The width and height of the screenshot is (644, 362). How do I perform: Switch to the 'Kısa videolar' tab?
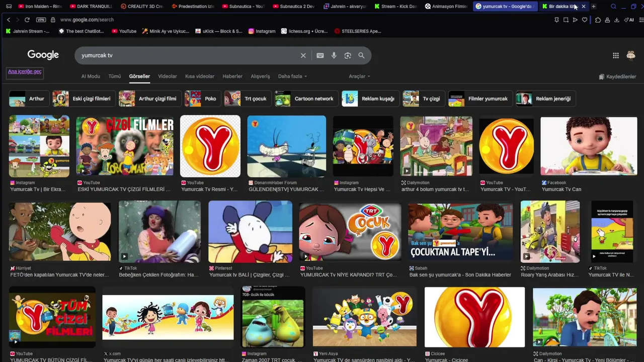pos(200,76)
